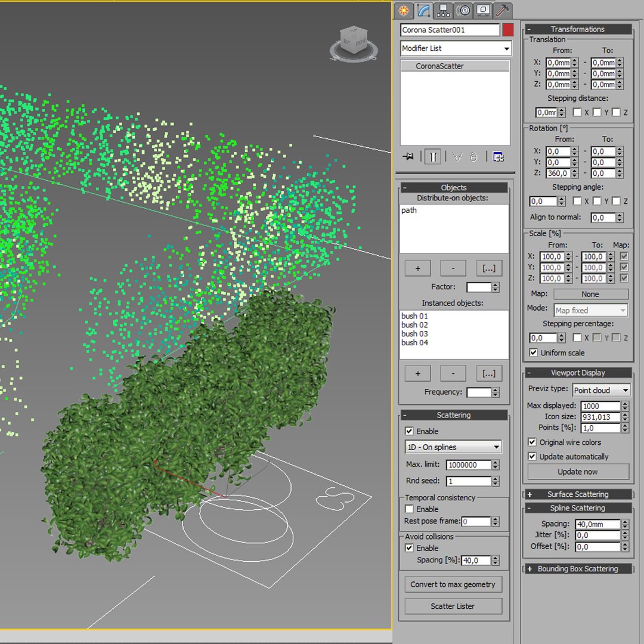This screenshot has height=644, width=644.
Task: Click the Rnd seed spinner arrows
Action: click(496, 481)
